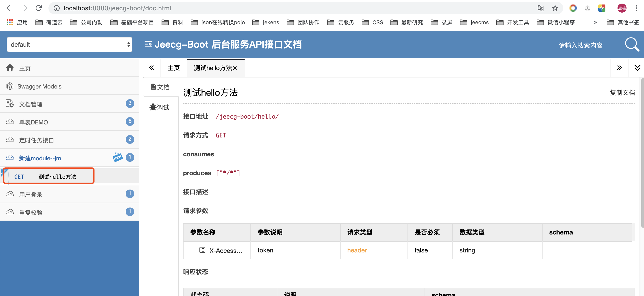Expand the 单表DEMO API group

tap(70, 122)
